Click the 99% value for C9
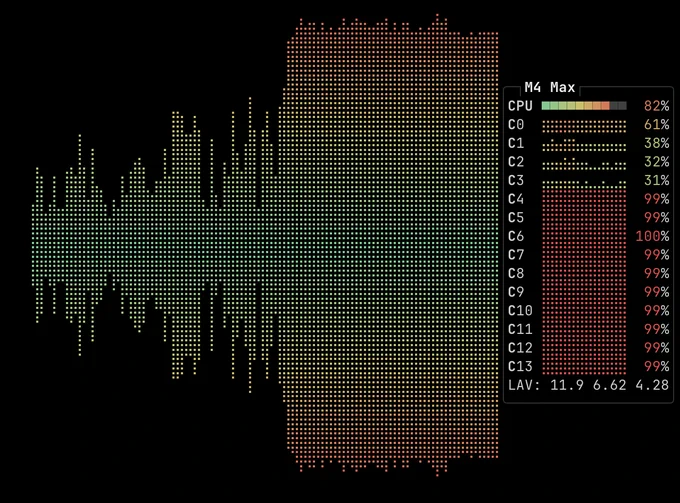This screenshot has height=503, width=680. click(657, 292)
